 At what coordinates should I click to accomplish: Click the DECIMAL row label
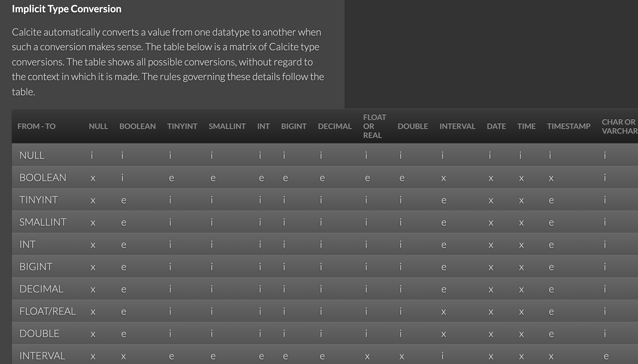click(x=41, y=289)
